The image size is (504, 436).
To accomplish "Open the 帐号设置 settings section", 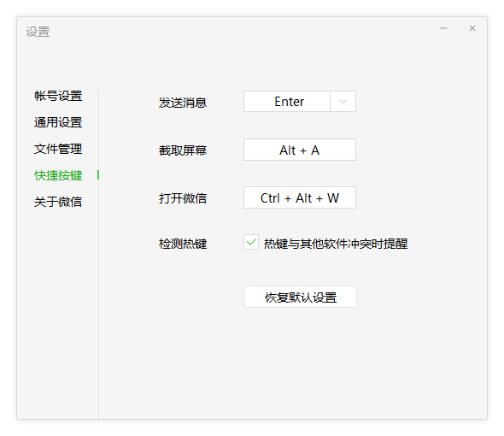I will (58, 96).
